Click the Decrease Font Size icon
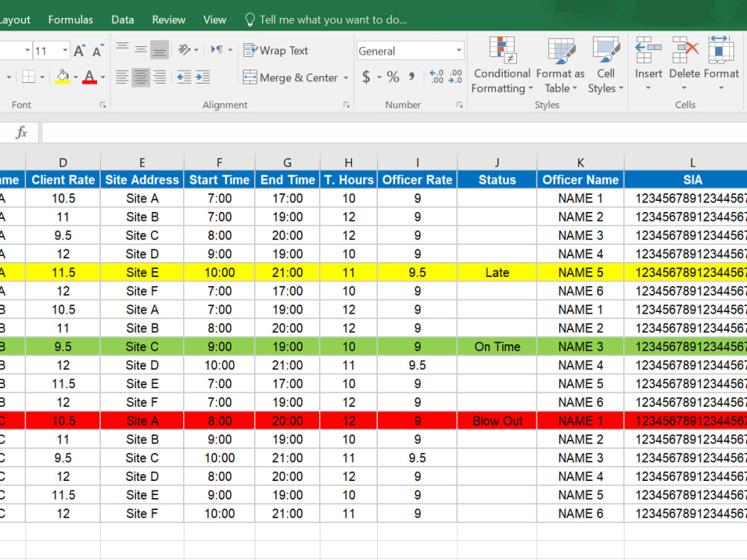 click(98, 51)
